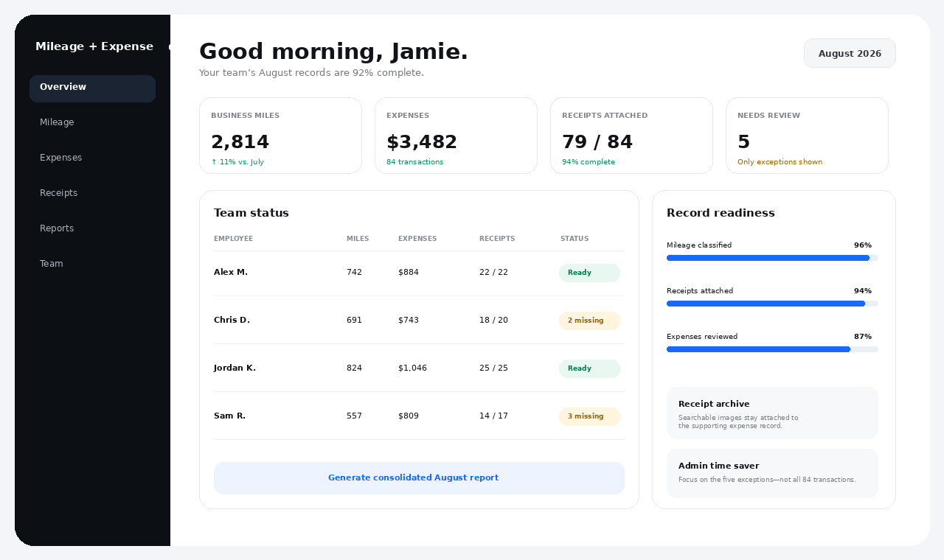The image size is (944, 560).
Task: Click the Expenses column header in Team status
Action: 417,239
